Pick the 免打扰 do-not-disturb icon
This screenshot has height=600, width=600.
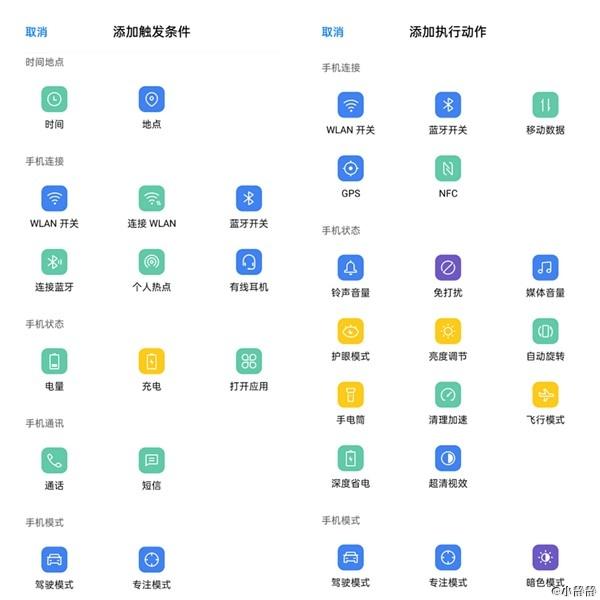tap(448, 268)
